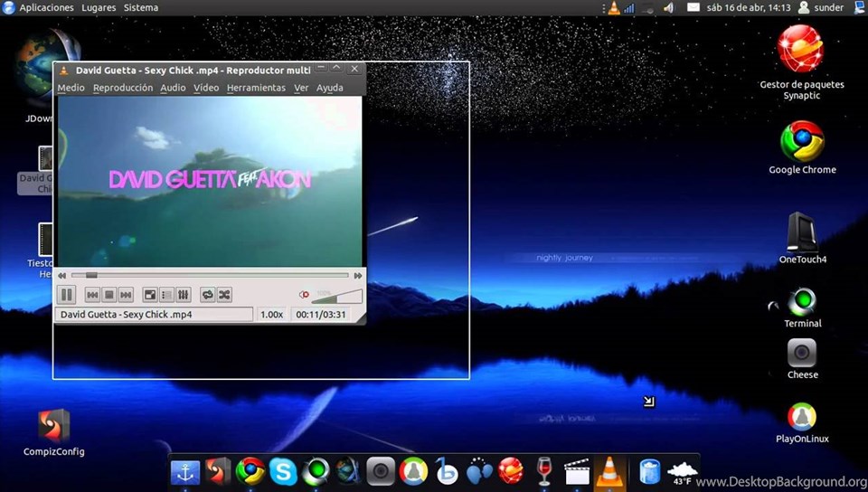This screenshot has height=492, width=868.
Task: Open the Reproducción menu
Action: click(x=123, y=88)
